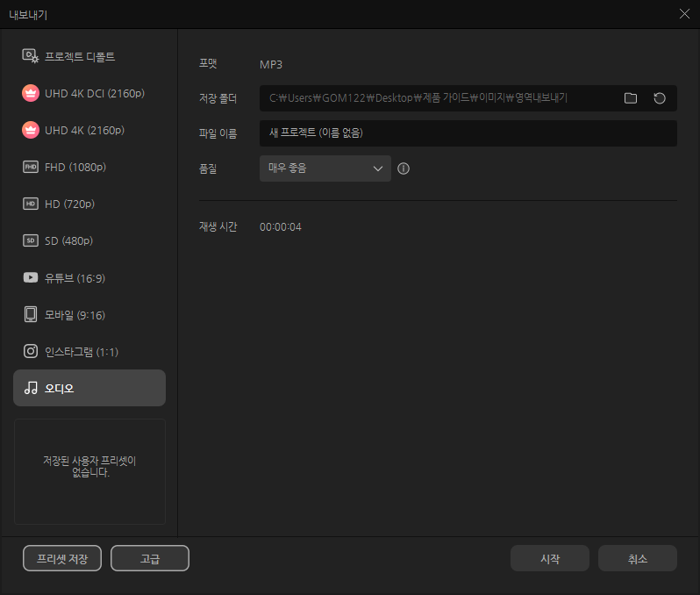
Task: Click the 취소 button
Action: tap(637, 558)
